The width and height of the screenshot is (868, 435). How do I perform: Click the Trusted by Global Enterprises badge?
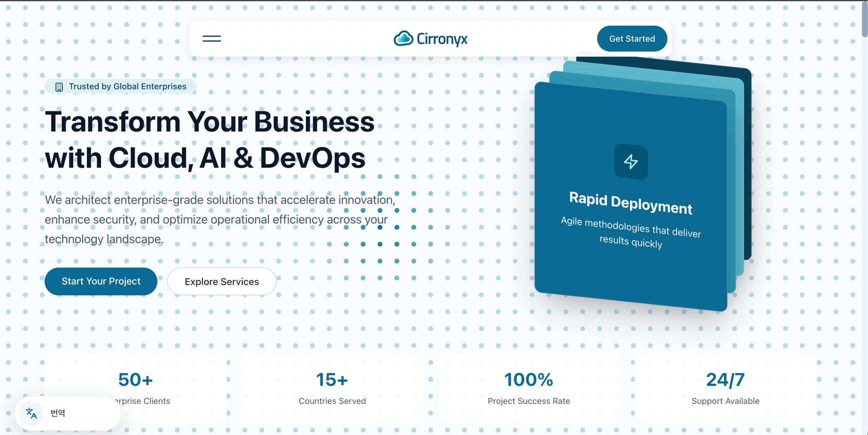click(120, 86)
